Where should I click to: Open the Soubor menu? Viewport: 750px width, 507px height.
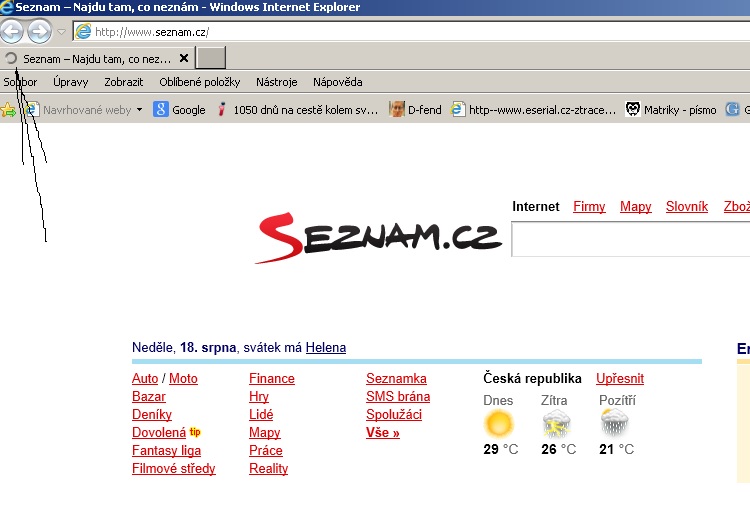tap(20, 82)
